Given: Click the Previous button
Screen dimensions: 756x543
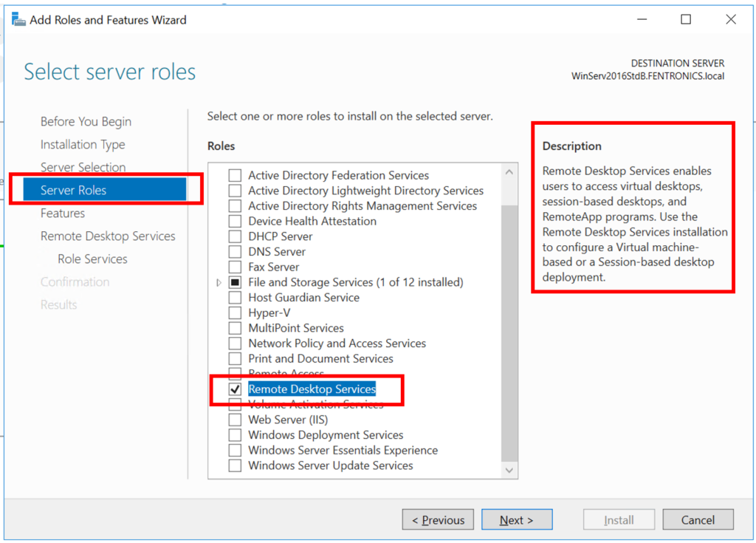Looking at the screenshot, I should (x=438, y=519).
